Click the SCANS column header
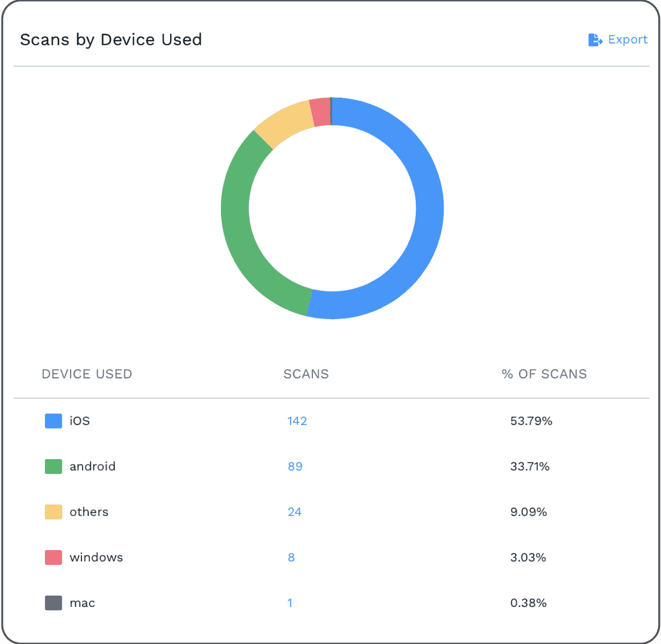This screenshot has height=644, width=661. click(306, 374)
